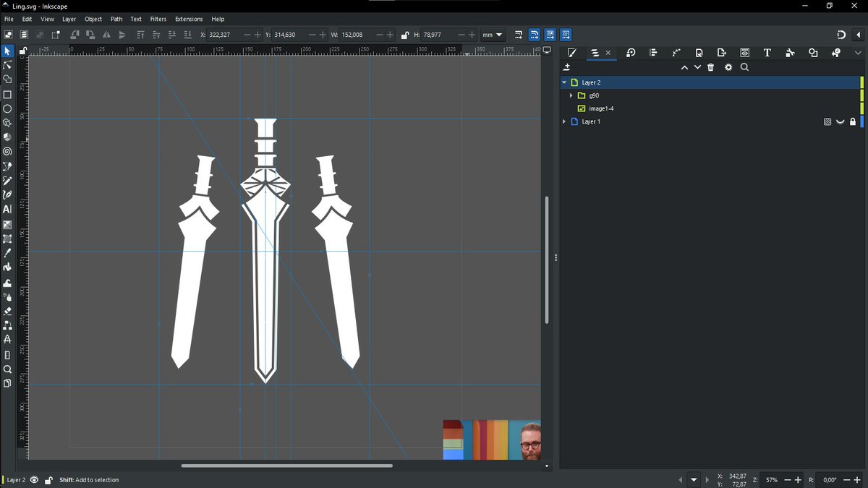Open the Path menu
The image size is (868, 488).
pyautogui.click(x=116, y=19)
